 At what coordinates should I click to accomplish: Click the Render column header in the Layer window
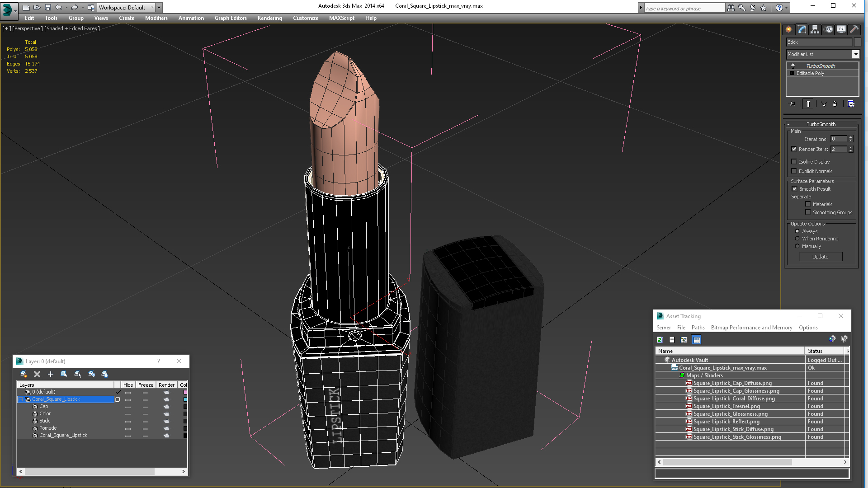pyautogui.click(x=166, y=385)
